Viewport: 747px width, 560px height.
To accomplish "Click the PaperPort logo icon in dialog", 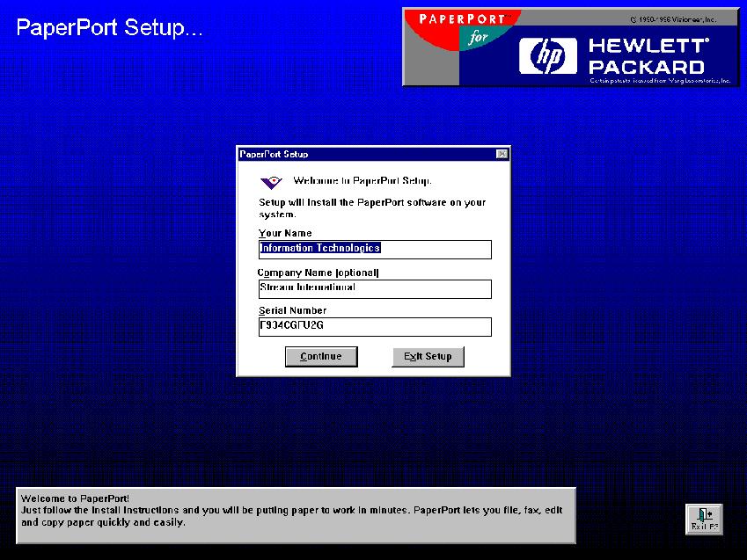I will click(272, 182).
